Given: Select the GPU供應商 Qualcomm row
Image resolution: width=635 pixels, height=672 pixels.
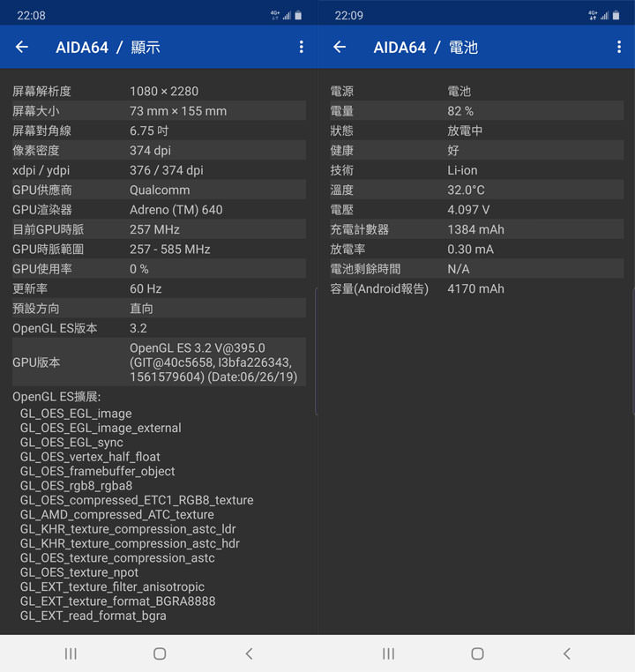Looking at the screenshot, I should pyautogui.click(x=159, y=190).
